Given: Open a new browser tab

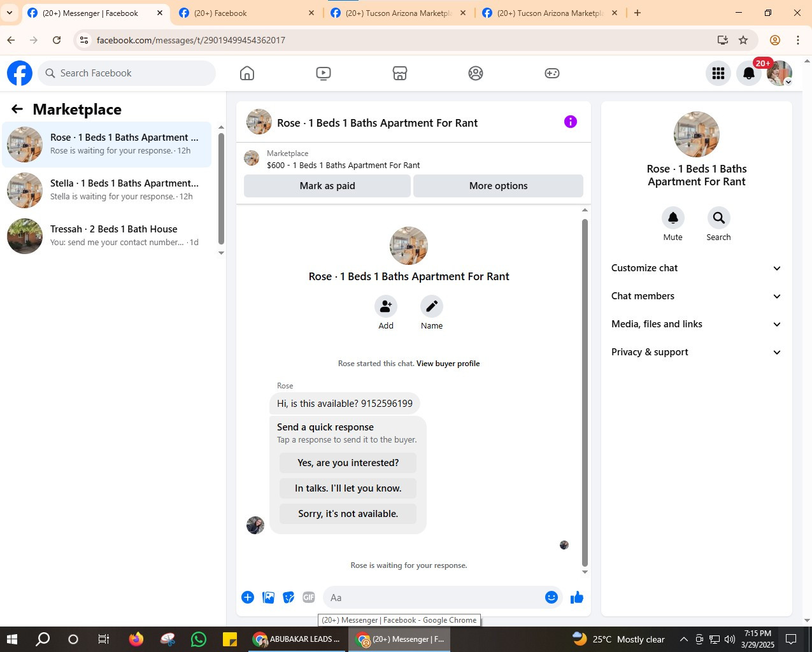Looking at the screenshot, I should [637, 13].
